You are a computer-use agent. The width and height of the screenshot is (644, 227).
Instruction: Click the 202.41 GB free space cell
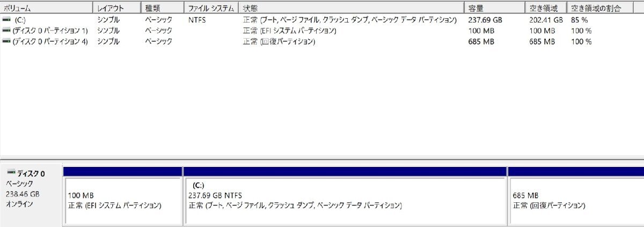(x=546, y=20)
